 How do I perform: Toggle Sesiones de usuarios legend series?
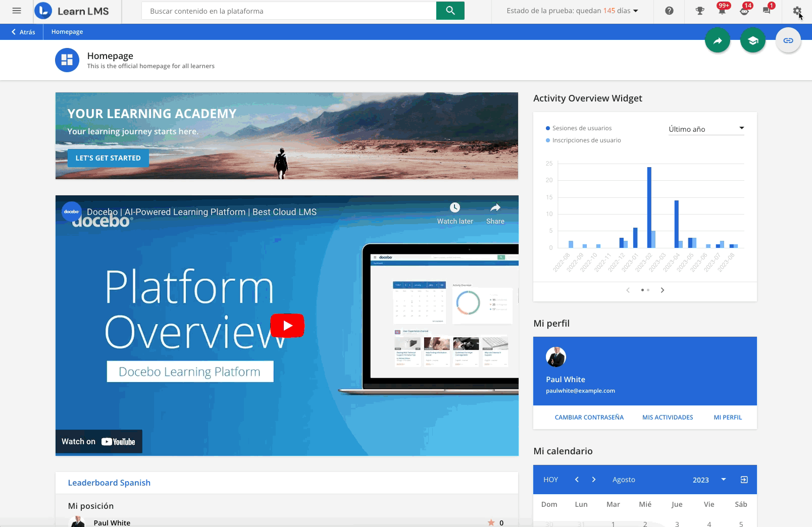(x=579, y=128)
